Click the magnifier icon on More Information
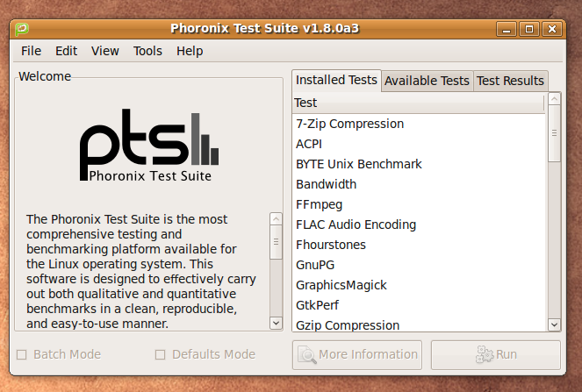The image size is (582, 392). point(307,355)
